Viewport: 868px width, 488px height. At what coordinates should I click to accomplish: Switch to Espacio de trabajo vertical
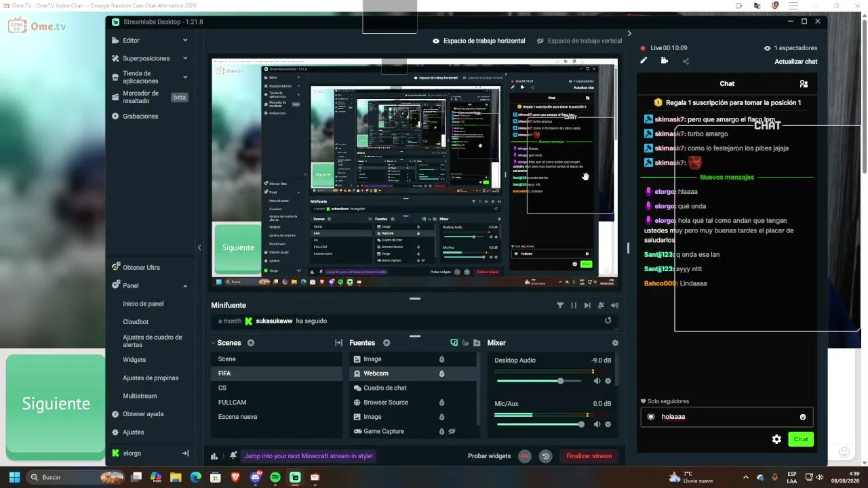tap(579, 41)
